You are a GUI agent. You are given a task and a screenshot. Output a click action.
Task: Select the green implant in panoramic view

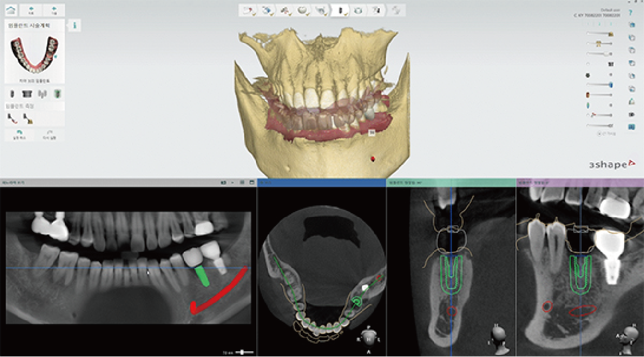pyautogui.click(x=202, y=276)
